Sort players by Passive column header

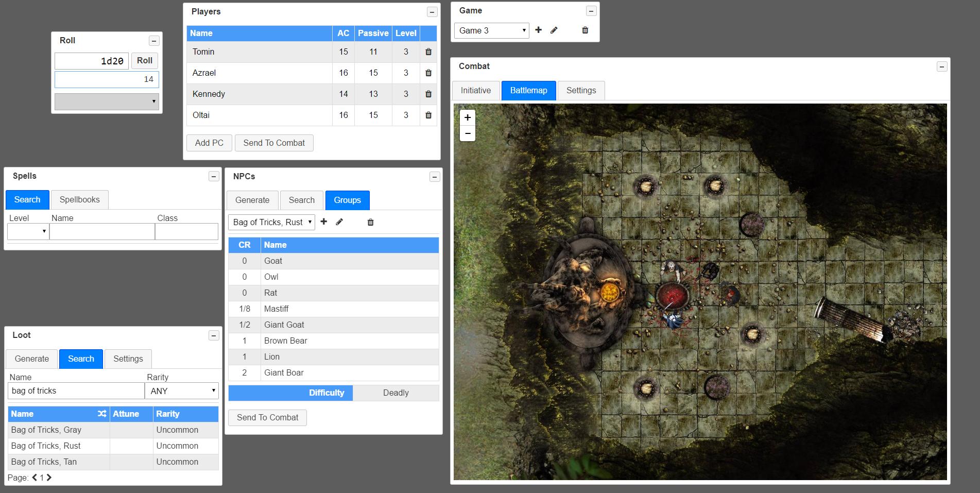tap(373, 33)
